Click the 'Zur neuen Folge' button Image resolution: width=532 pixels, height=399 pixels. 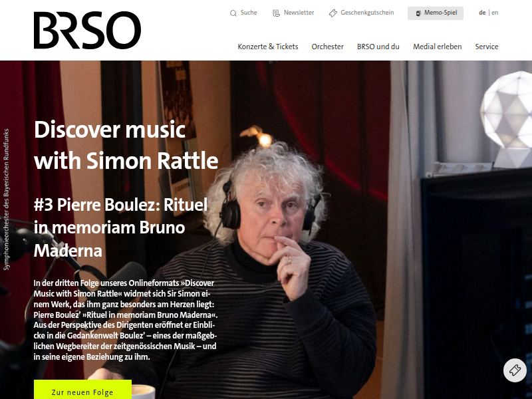pyautogui.click(x=82, y=390)
